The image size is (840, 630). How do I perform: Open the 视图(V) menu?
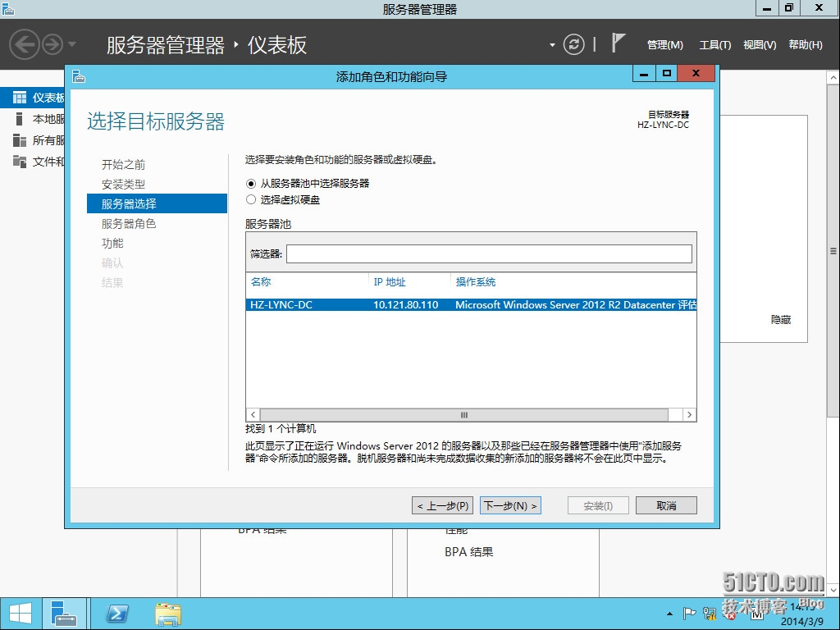(x=760, y=45)
